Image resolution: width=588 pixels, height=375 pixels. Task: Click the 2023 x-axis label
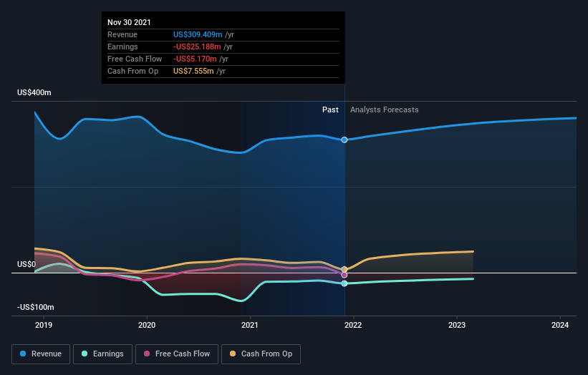(x=457, y=325)
